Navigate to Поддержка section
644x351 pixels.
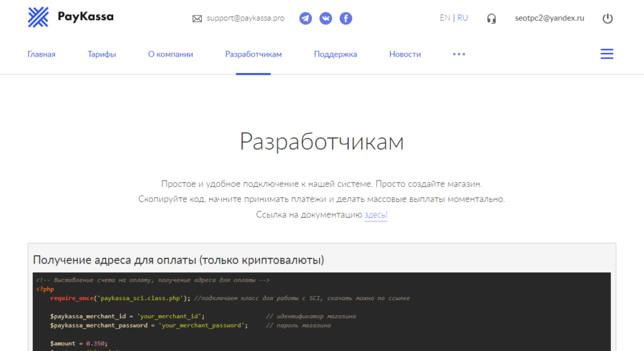point(335,54)
